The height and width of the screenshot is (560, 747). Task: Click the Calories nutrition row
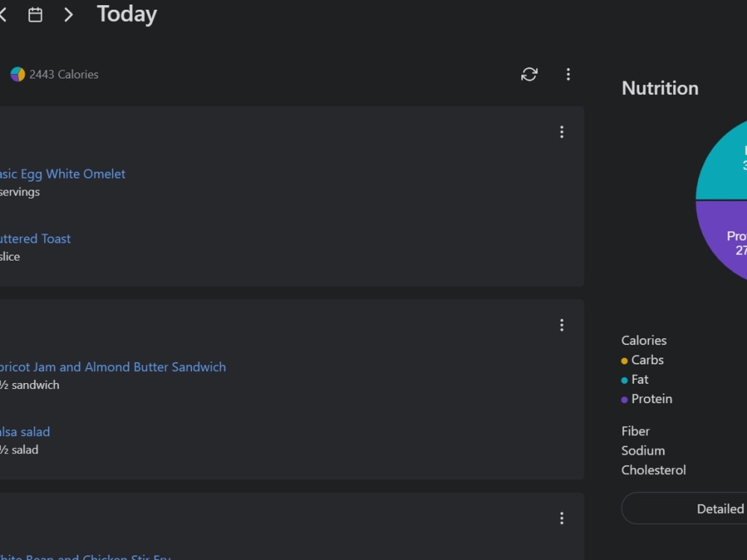coord(644,340)
